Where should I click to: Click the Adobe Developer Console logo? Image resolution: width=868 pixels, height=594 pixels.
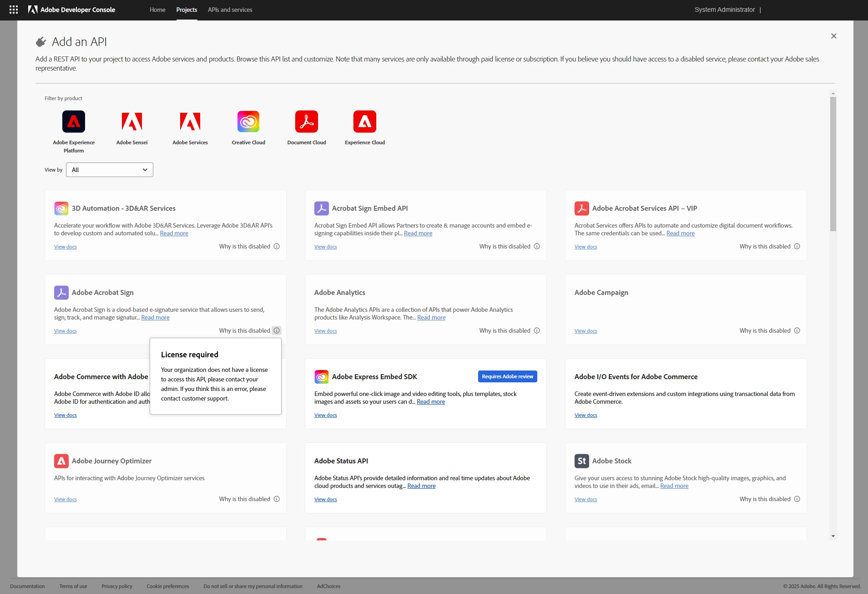71,10
